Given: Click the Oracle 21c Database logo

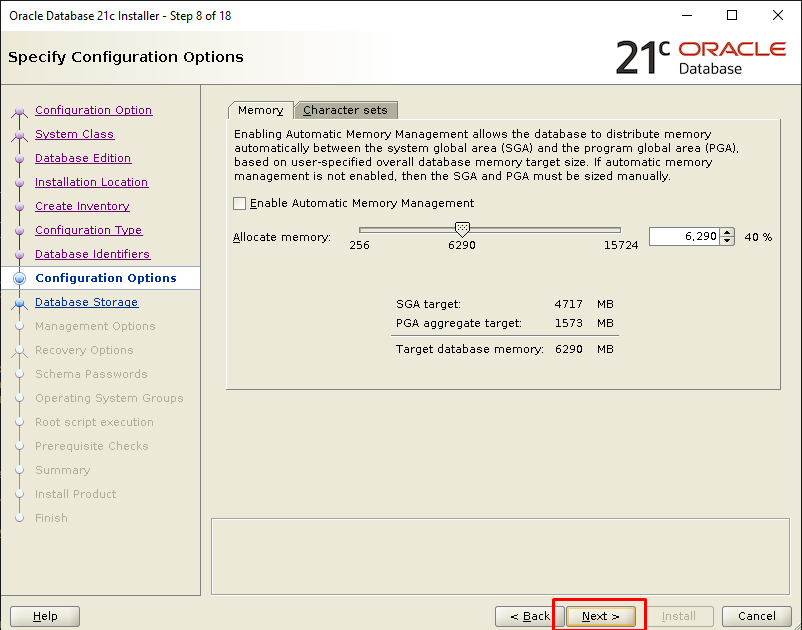Looking at the screenshot, I should coord(701,57).
